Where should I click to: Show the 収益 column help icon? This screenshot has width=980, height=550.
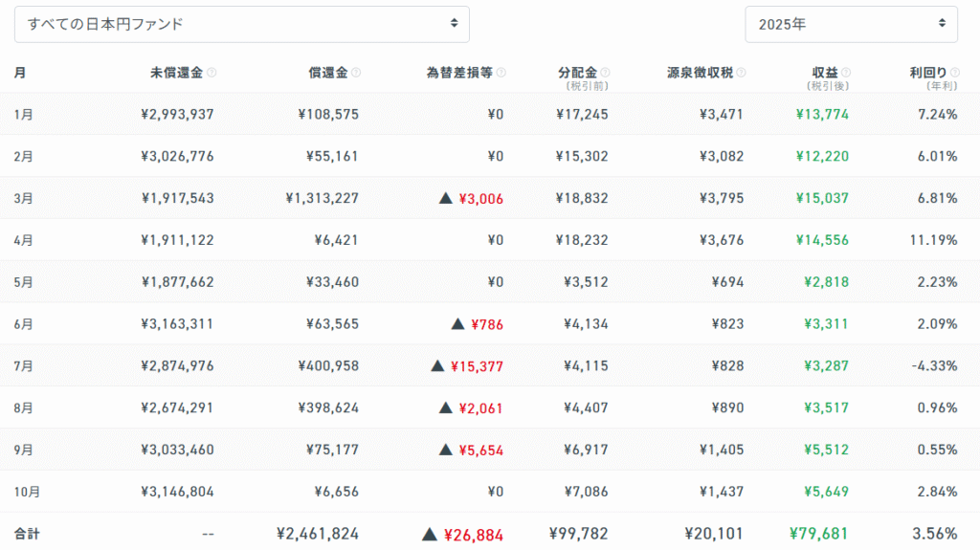[x=846, y=73]
